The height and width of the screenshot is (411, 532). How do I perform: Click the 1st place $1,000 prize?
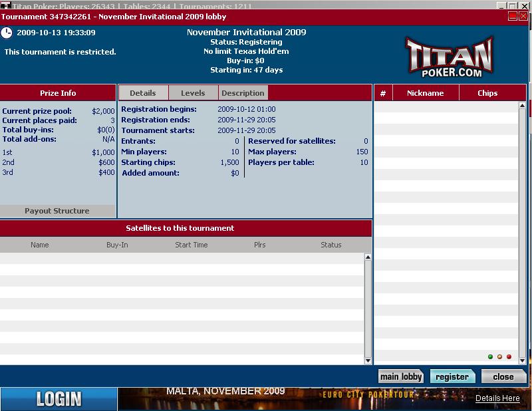coord(104,153)
